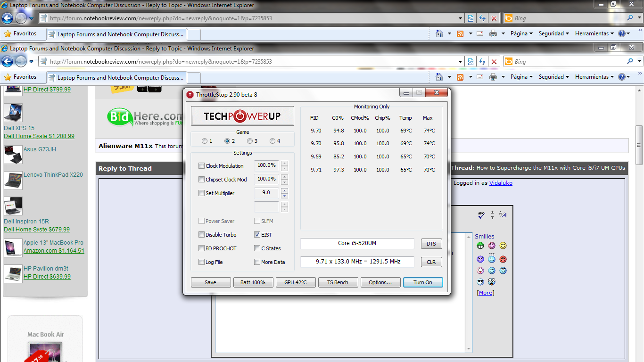Click the Switch Editor Mode A/A icon
Viewport: 644px width, 362px height.
tap(503, 215)
